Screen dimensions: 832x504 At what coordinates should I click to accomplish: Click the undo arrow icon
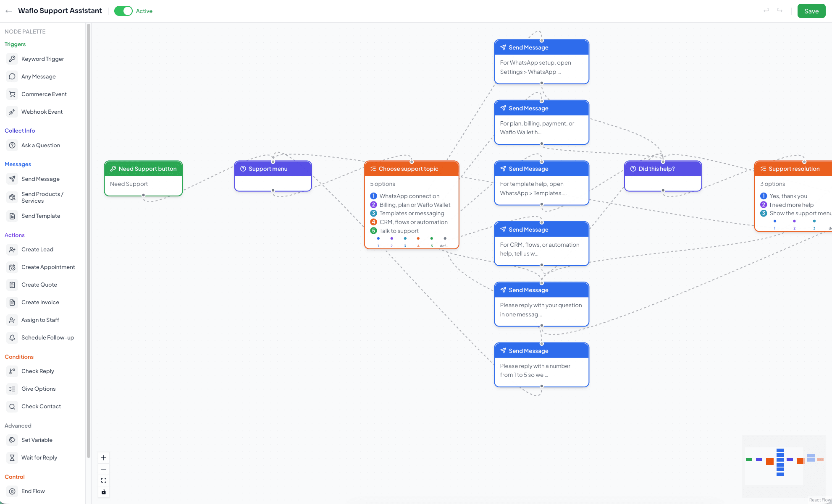click(x=766, y=10)
